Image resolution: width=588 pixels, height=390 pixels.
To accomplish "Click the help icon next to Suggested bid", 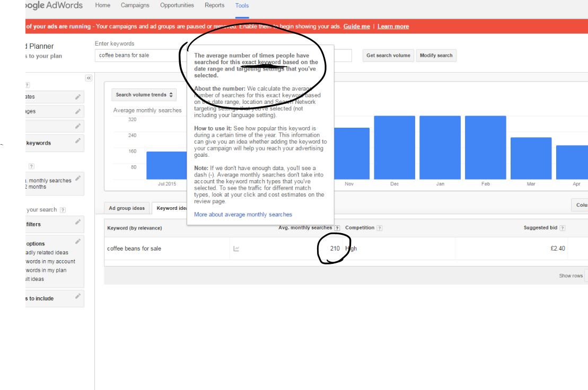I will tap(562, 228).
